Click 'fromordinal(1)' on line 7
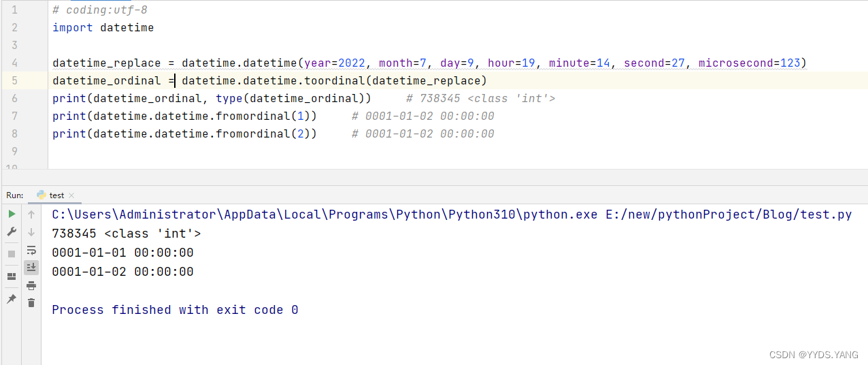The height and width of the screenshot is (365, 868). (263, 116)
